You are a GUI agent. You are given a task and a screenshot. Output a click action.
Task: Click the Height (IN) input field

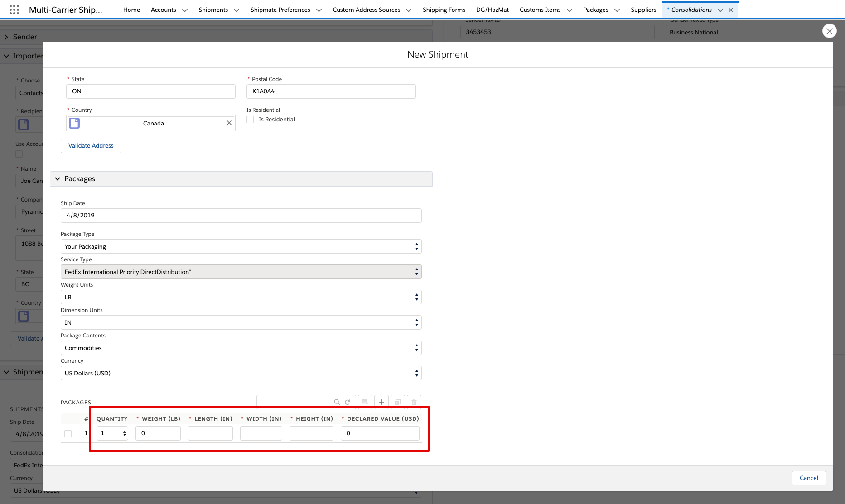pos(311,433)
